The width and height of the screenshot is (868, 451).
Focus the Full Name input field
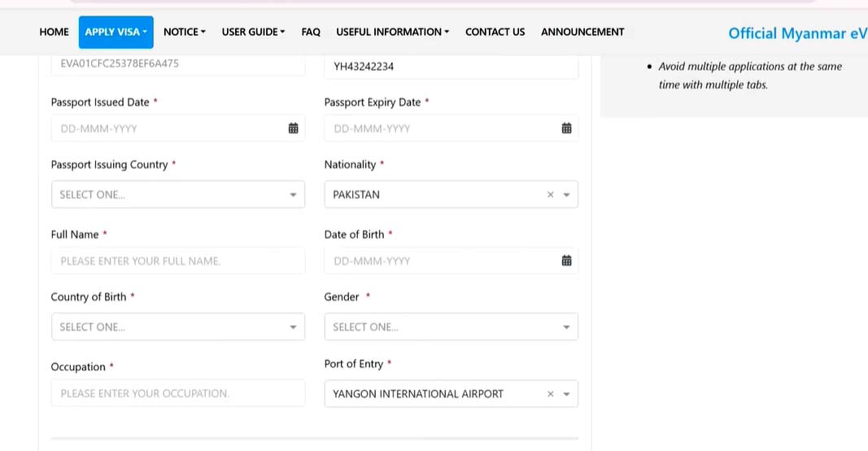click(x=177, y=260)
